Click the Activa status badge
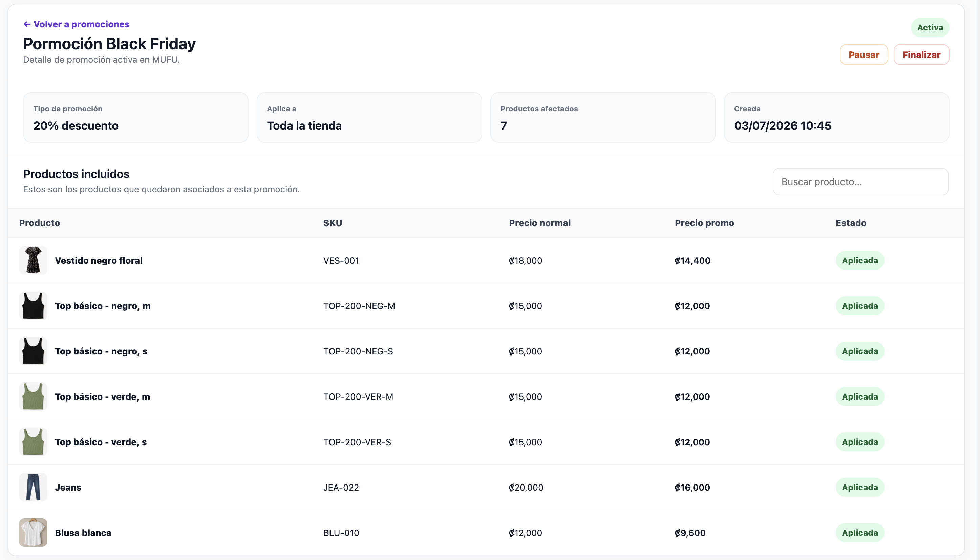The height and width of the screenshot is (560, 980). [930, 28]
